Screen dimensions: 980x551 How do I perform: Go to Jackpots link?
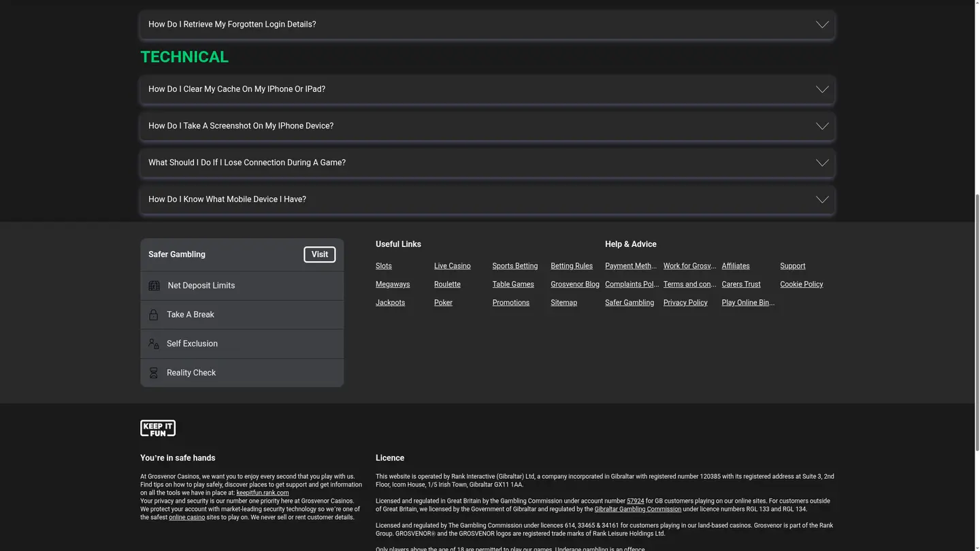pos(390,303)
